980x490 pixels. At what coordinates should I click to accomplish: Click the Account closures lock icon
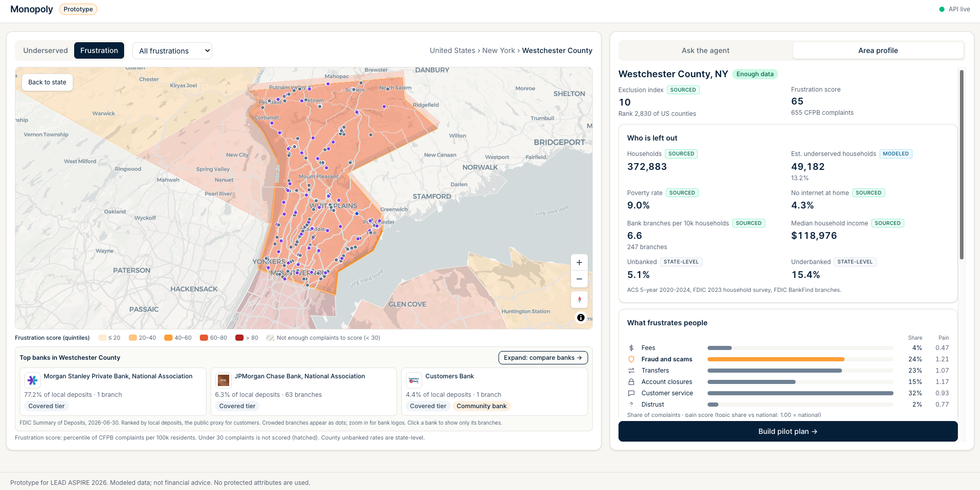(x=631, y=382)
